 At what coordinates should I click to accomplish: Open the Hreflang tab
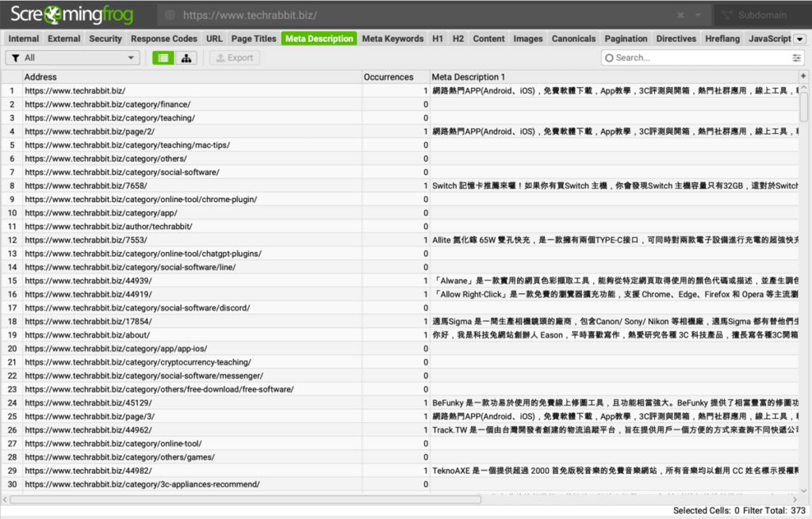pyautogui.click(x=722, y=39)
